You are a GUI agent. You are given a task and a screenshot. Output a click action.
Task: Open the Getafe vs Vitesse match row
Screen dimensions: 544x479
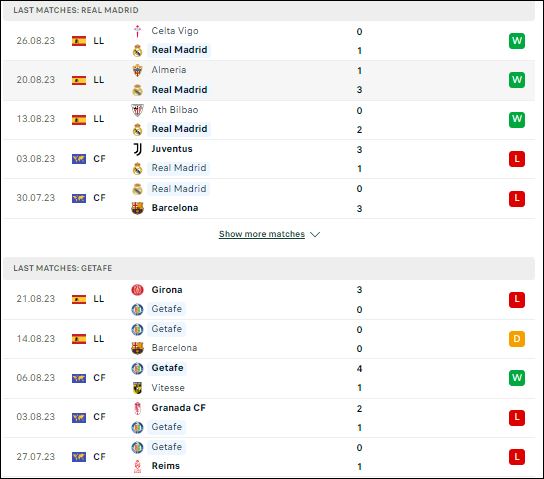269,378
